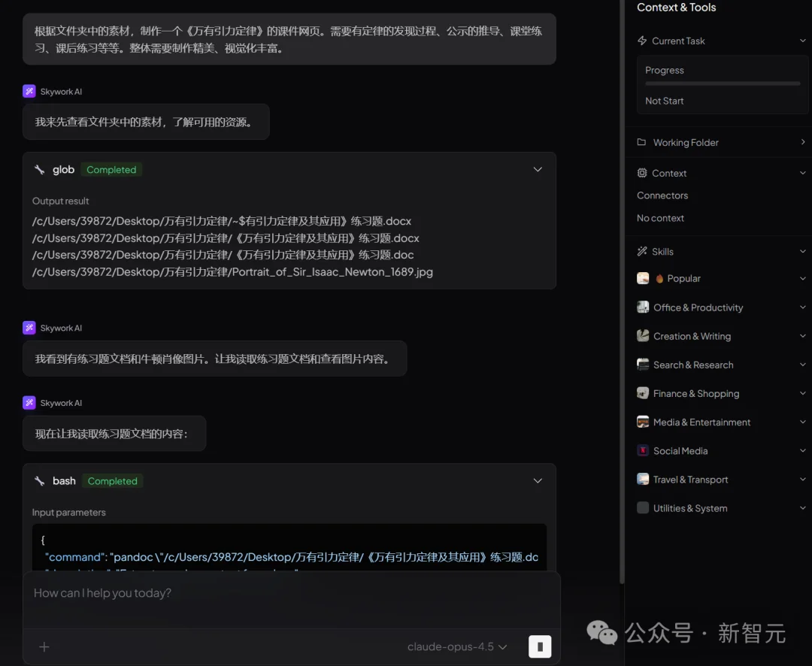Open the Current Task lightning icon panel
This screenshot has height=666, width=812.
click(641, 41)
